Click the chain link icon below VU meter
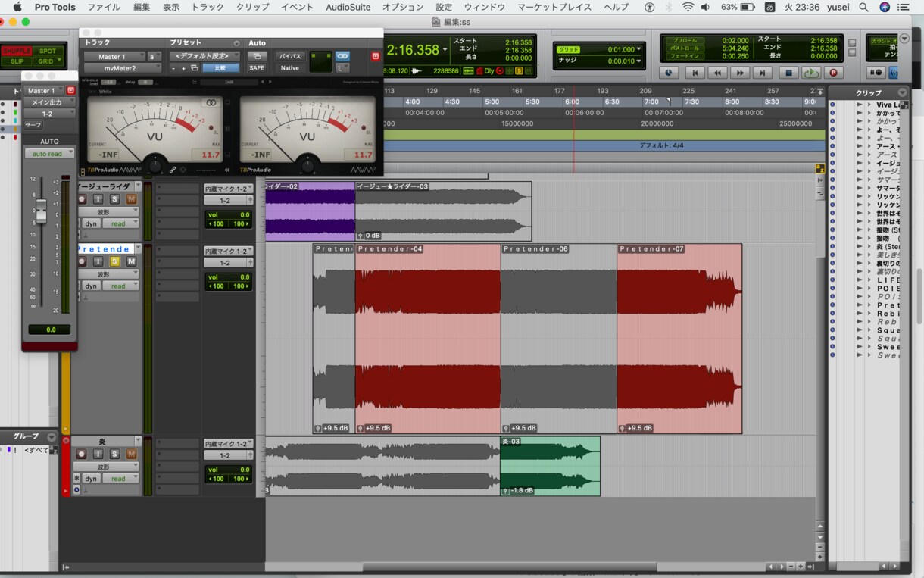This screenshot has width=924, height=578. point(173,170)
